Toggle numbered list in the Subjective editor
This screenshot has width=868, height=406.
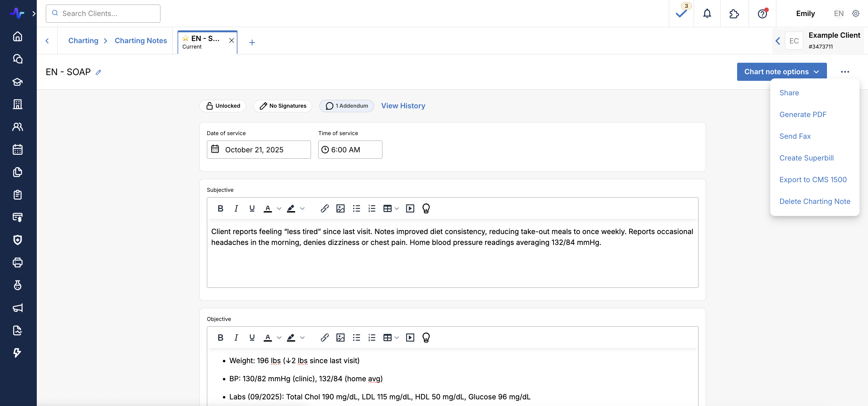pos(372,208)
